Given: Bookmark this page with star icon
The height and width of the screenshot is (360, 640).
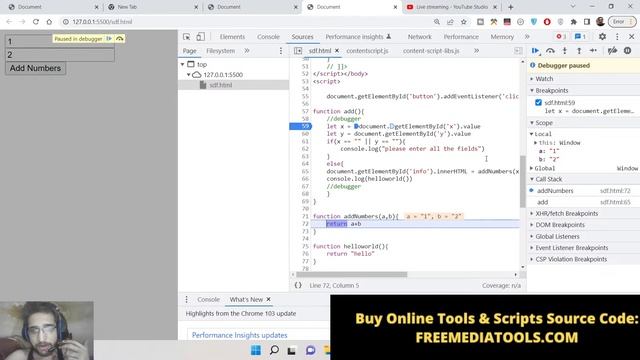Looking at the screenshot, I should coord(464,22).
